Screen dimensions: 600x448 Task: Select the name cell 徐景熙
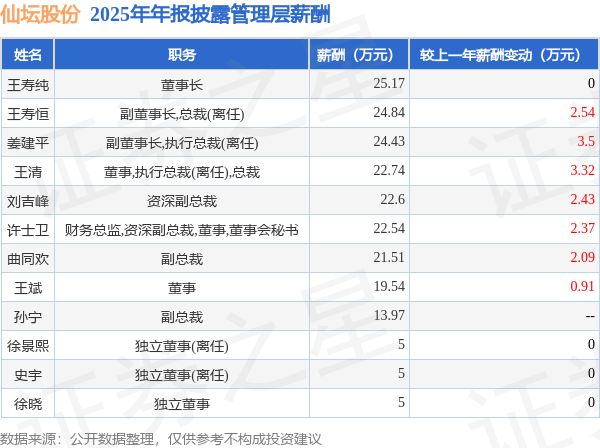click(28, 346)
